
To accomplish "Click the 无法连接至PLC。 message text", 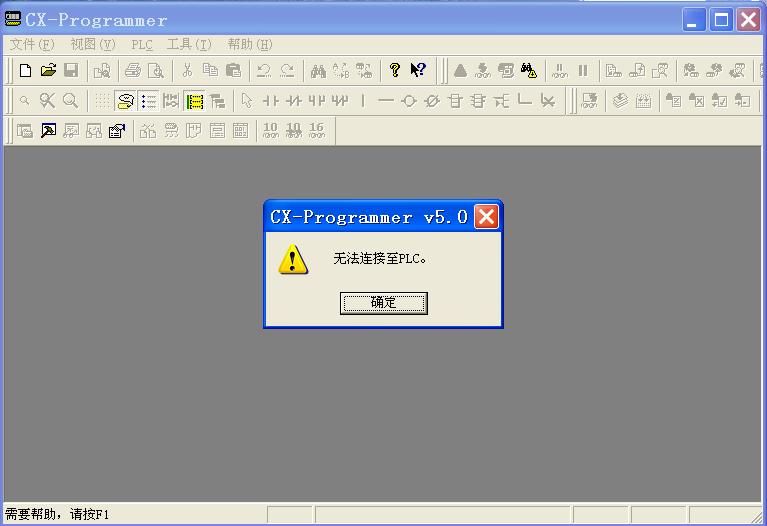I will pyautogui.click(x=380, y=258).
